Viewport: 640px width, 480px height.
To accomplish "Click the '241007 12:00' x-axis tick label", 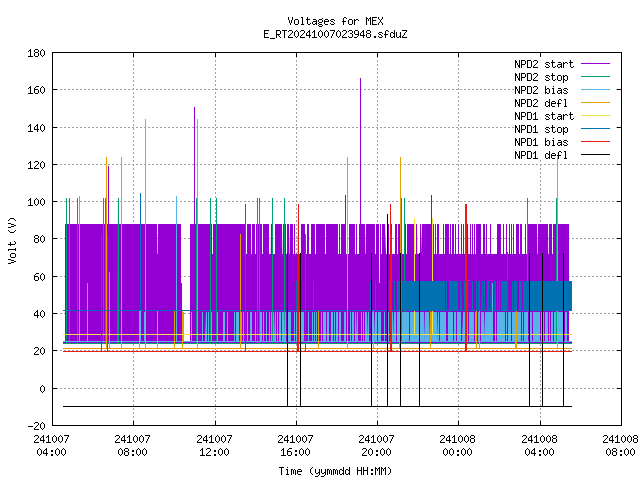I will (214, 446).
